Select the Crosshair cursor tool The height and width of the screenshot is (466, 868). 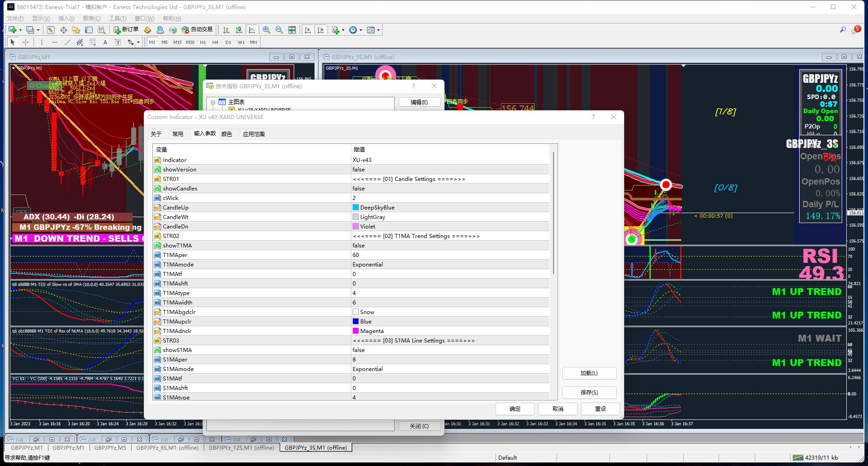[x=26, y=42]
